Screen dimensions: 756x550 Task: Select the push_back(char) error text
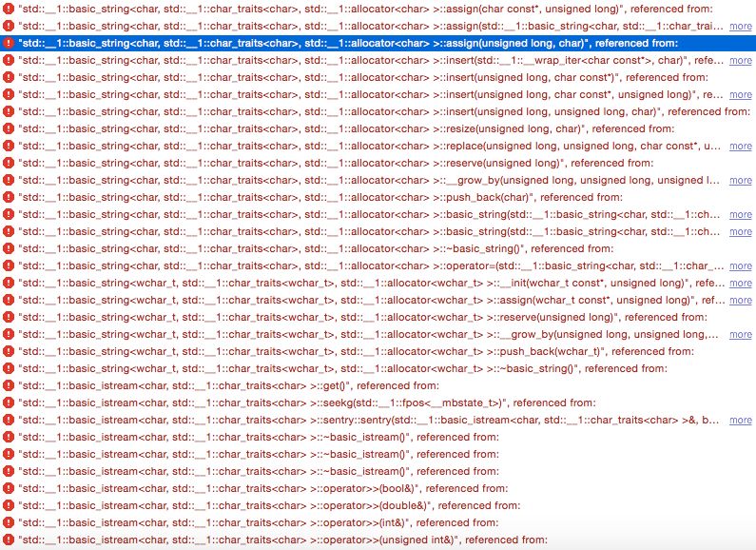[x=320, y=197]
